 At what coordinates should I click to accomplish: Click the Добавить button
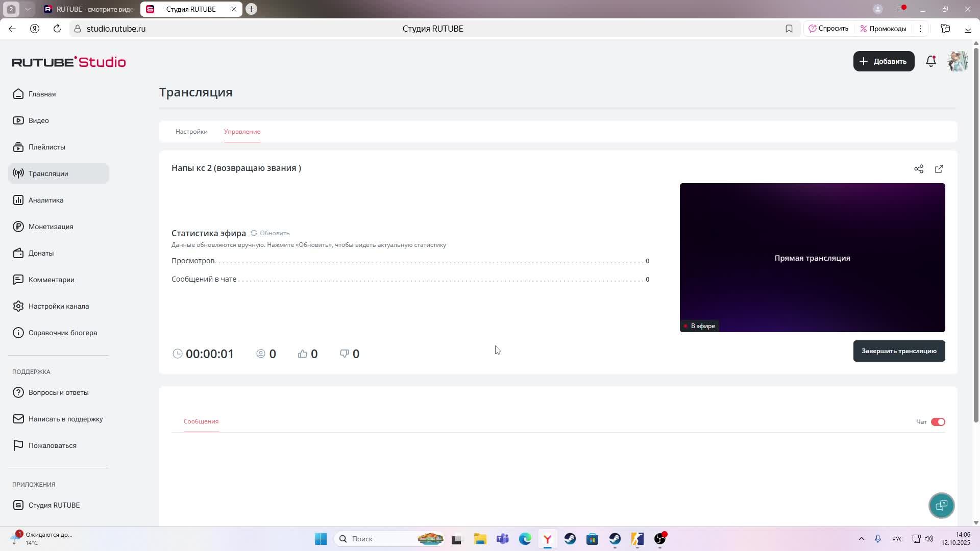point(884,61)
